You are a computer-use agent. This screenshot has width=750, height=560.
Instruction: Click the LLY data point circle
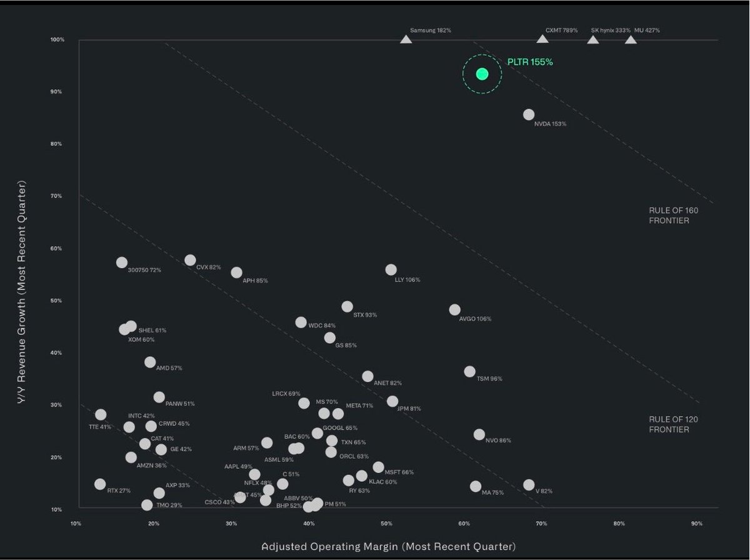391,270
